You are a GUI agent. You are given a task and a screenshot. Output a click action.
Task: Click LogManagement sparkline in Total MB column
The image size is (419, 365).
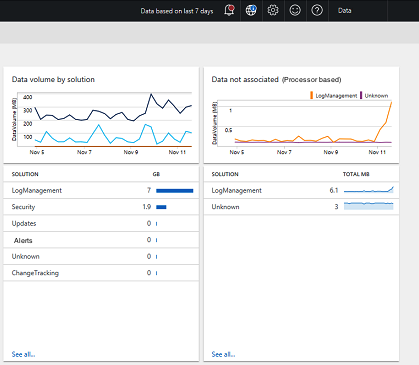[x=369, y=190]
